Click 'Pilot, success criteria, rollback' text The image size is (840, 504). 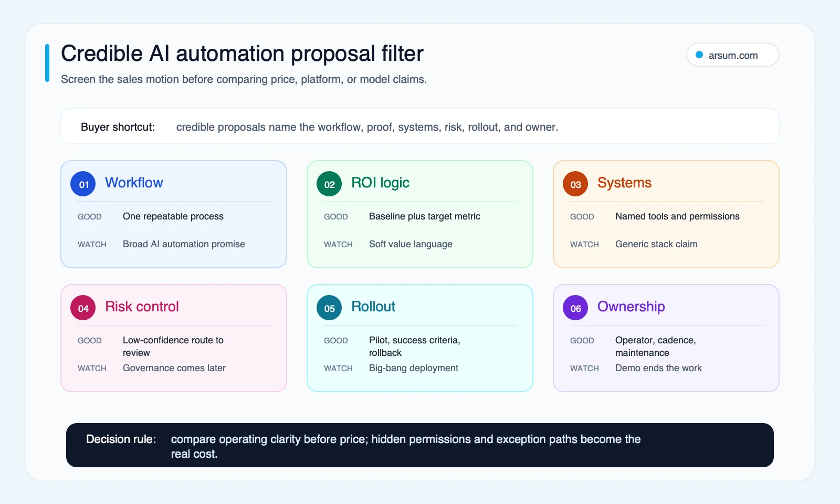click(415, 346)
